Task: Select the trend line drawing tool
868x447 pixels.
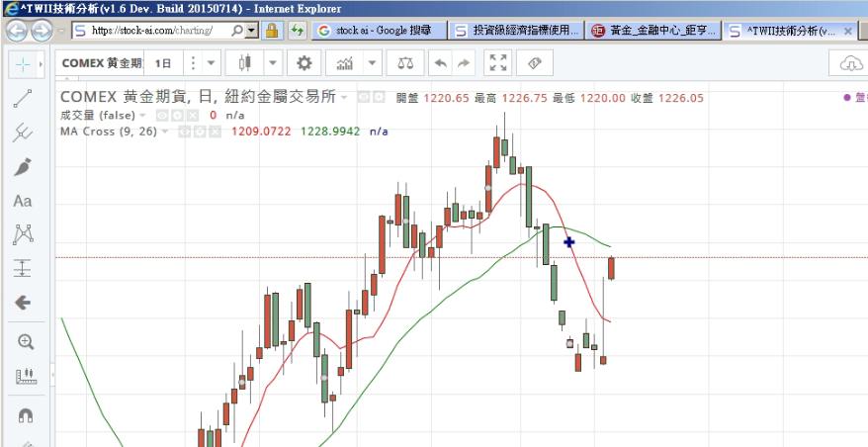Action: pos(22,99)
